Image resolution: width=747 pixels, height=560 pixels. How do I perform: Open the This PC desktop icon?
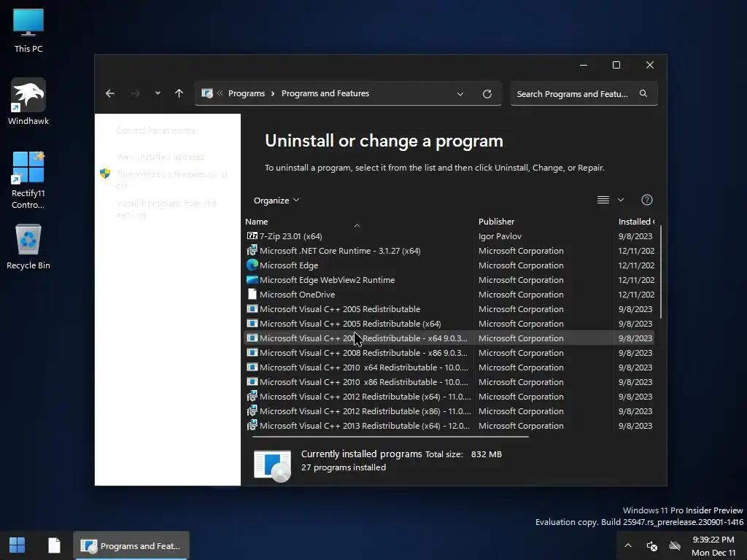pyautogui.click(x=28, y=30)
